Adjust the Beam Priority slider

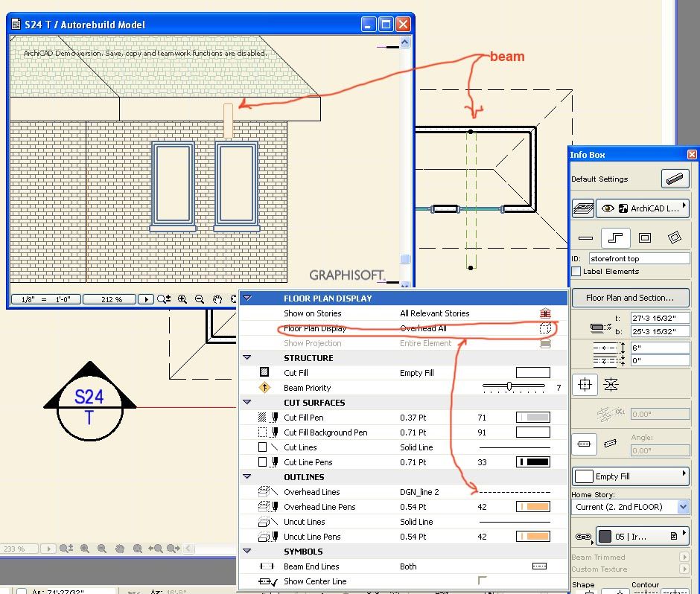point(510,385)
